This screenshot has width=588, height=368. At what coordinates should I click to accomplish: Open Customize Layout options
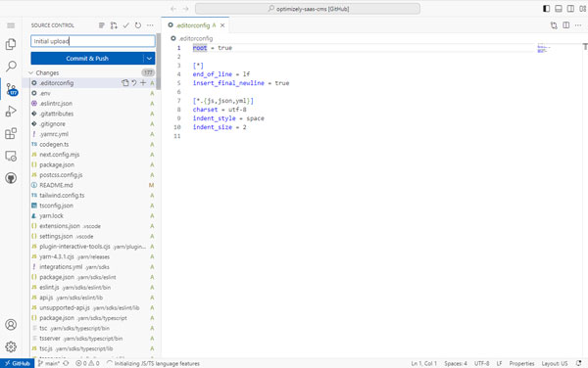tap(583, 9)
